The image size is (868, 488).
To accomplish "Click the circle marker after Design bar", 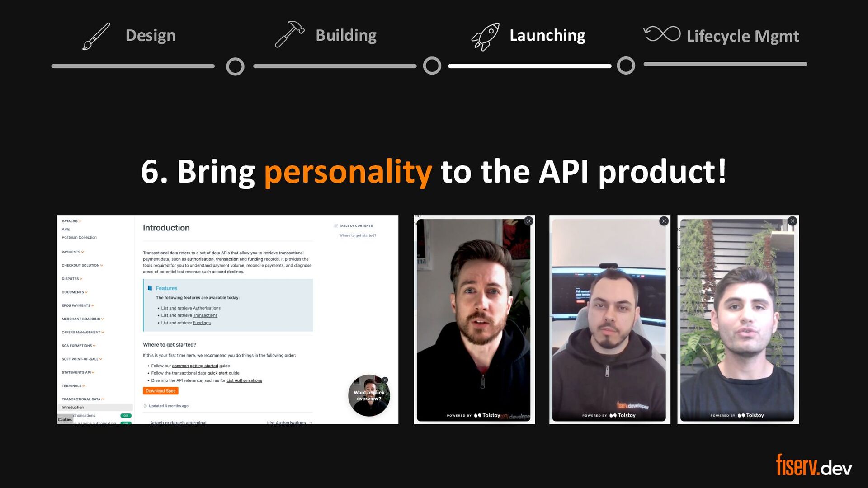I will [235, 67].
